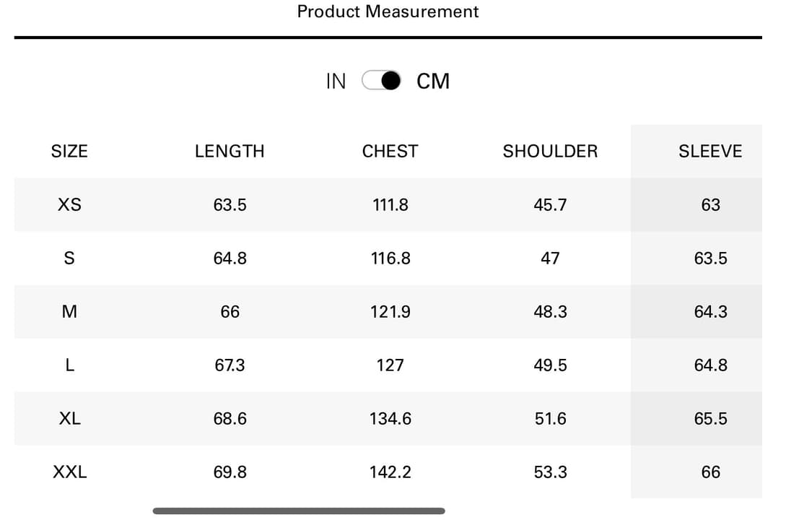Click the 53.3 shoulder value for XXL

pos(550,472)
